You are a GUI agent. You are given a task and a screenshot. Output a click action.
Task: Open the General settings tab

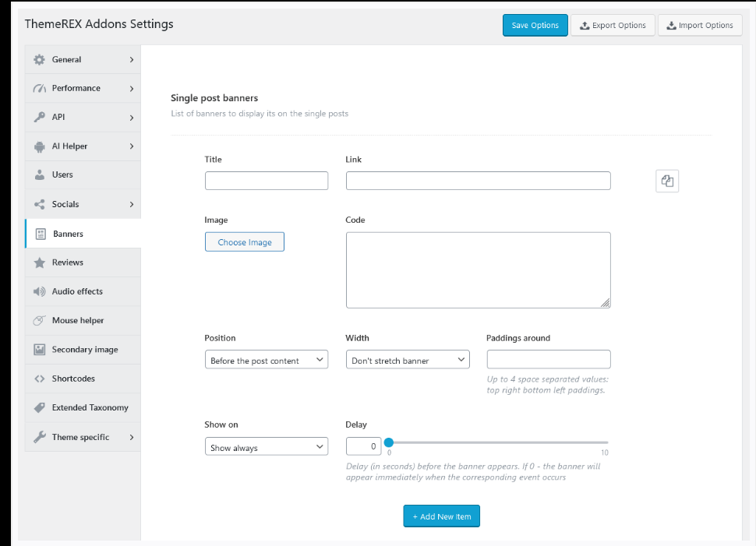tap(83, 60)
